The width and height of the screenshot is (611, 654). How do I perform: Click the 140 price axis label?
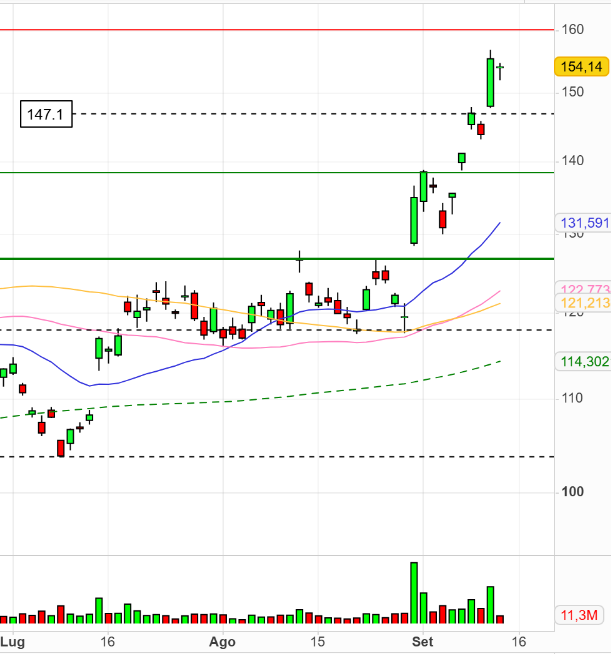coord(573,161)
